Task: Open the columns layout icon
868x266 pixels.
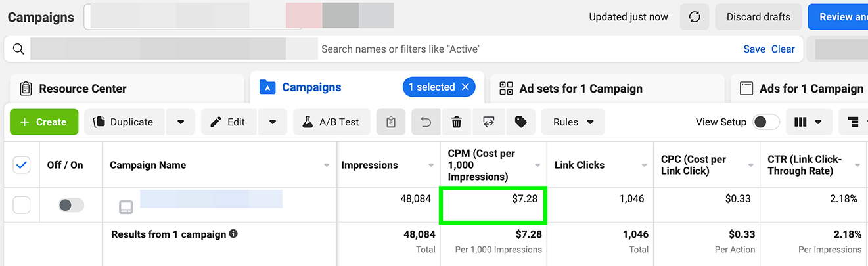Action: click(x=808, y=122)
